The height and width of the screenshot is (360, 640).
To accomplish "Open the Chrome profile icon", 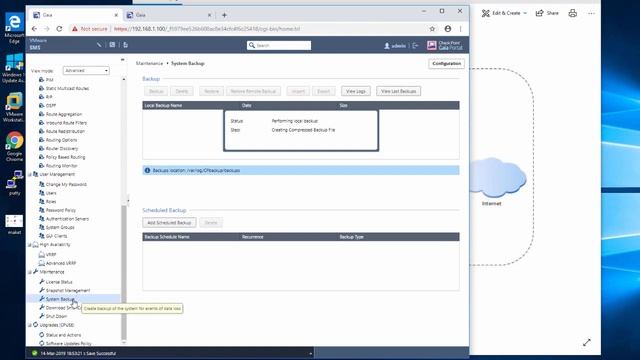I will [x=448, y=29].
